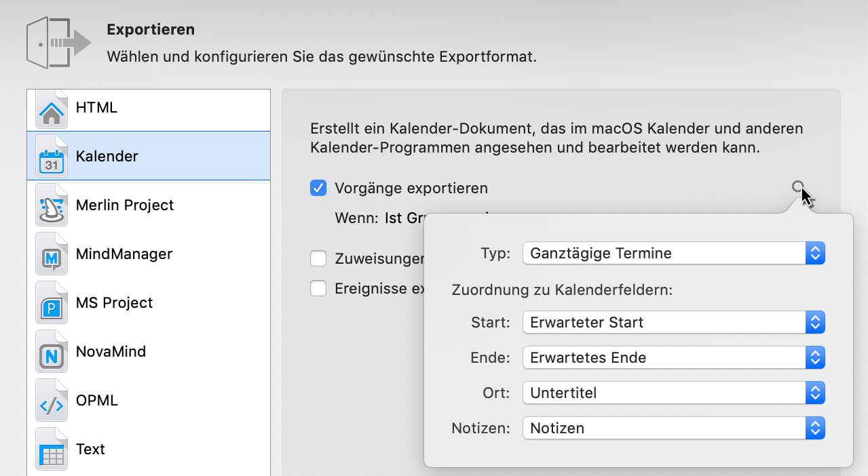Select the HTML export format icon
This screenshot has width=868, height=476.
(51, 107)
